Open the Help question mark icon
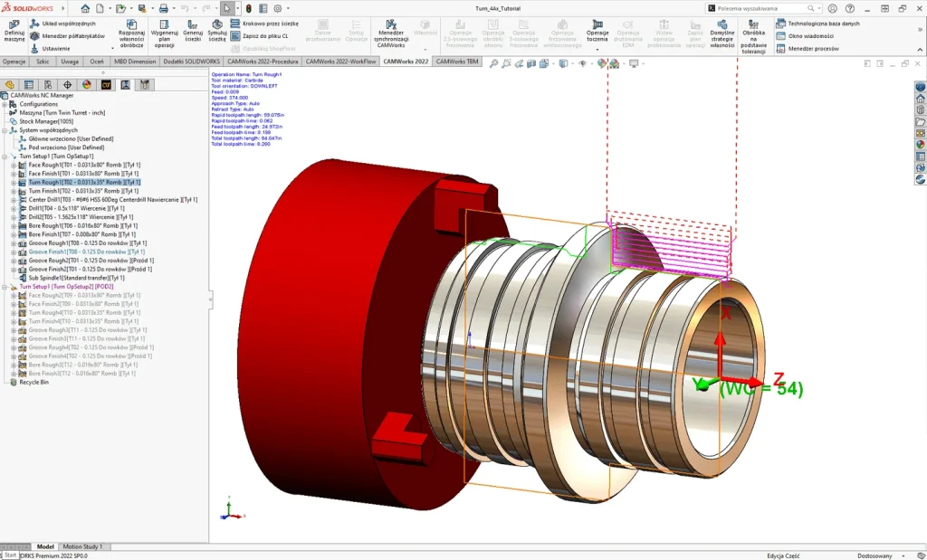The image size is (927, 560). coord(849,8)
